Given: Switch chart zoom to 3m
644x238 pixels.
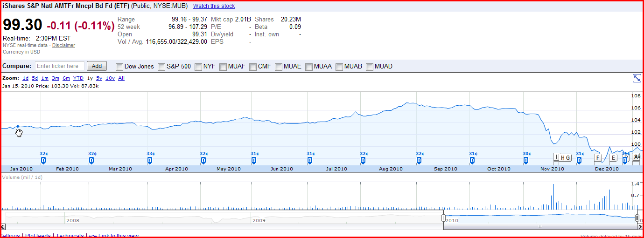Looking at the screenshot, I should tap(56, 78).
